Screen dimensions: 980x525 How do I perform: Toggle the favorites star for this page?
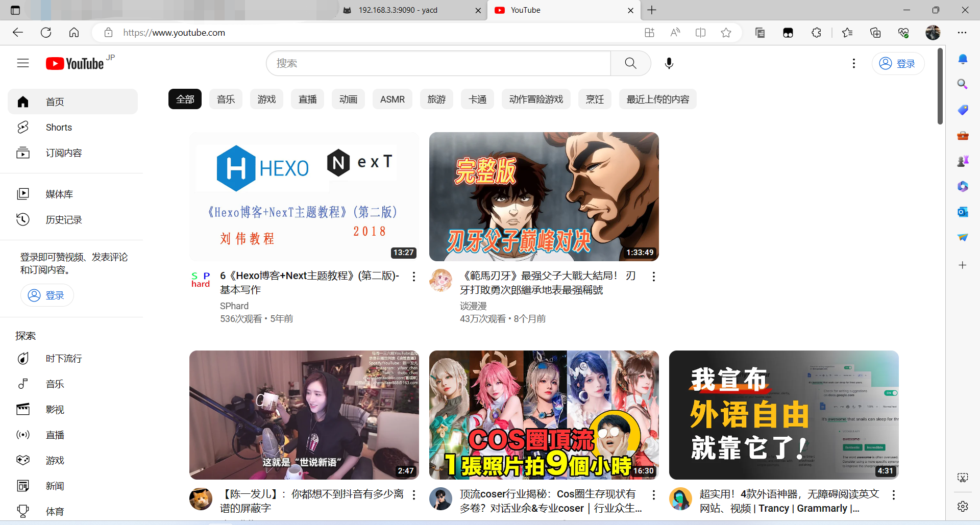click(x=726, y=32)
